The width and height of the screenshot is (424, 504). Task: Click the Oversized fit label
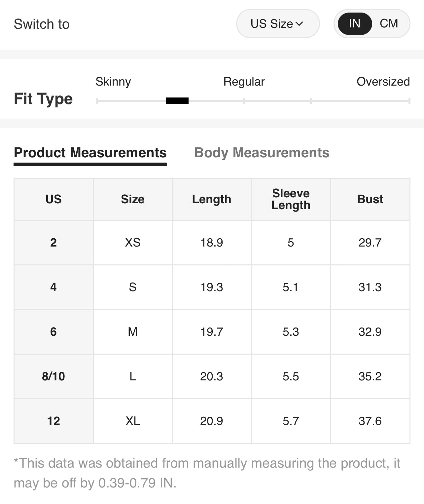383,82
